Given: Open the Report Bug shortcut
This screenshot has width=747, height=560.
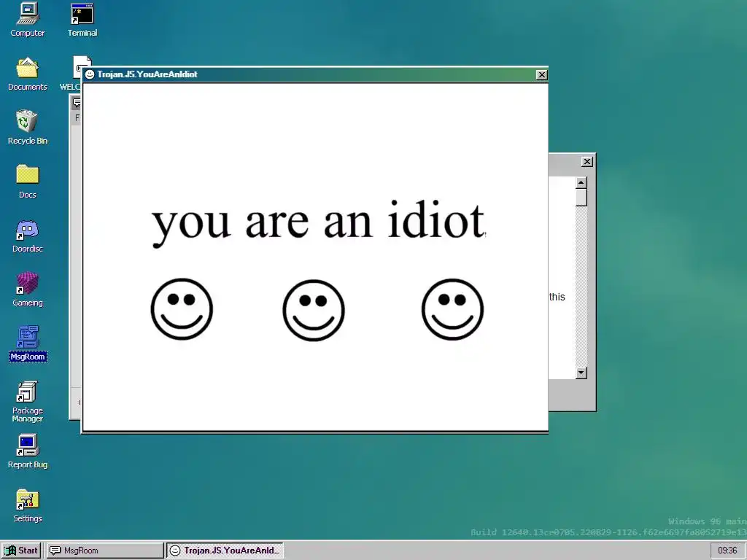Looking at the screenshot, I should click(27, 451).
